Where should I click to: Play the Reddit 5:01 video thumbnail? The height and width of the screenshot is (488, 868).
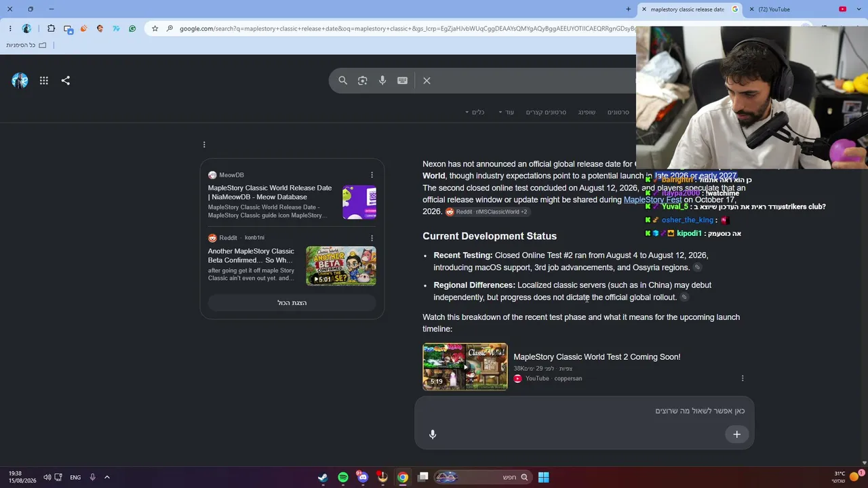click(341, 266)
